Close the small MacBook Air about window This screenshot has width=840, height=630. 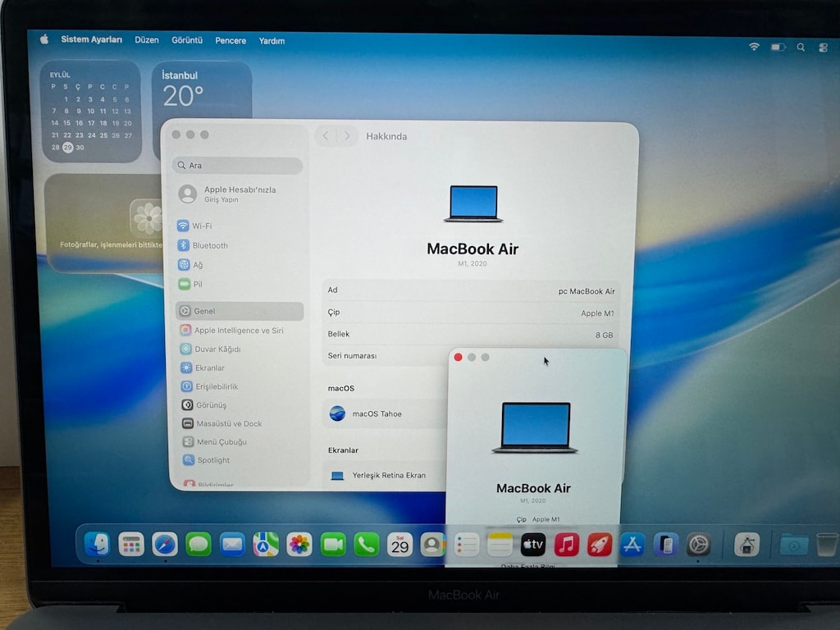tap(458, 358)
